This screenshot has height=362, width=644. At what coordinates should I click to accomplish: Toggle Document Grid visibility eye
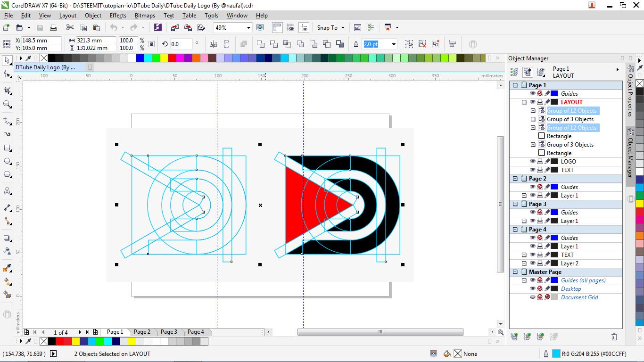[533, 297]
